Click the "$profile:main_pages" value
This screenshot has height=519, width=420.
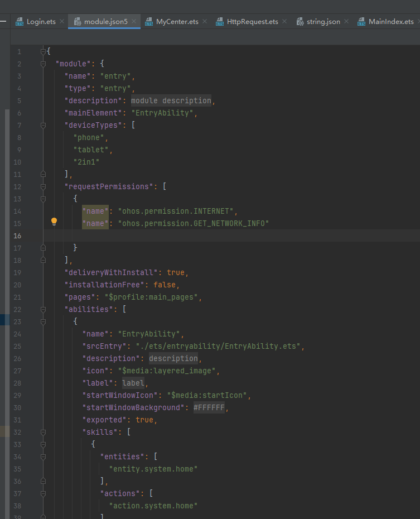coord(151,297)
